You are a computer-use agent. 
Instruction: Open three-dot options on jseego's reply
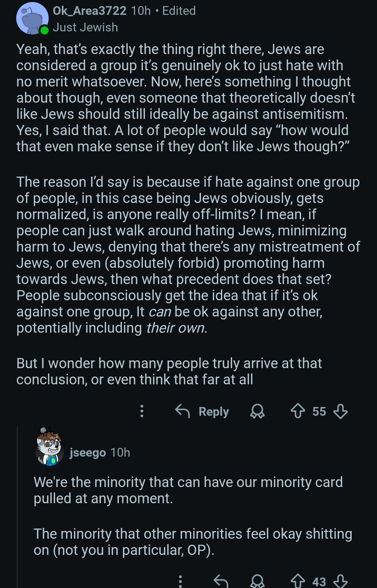point(180,581)
